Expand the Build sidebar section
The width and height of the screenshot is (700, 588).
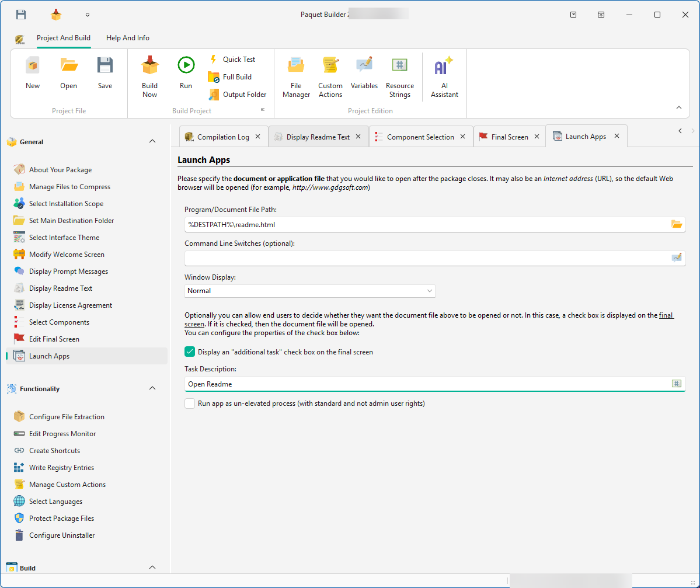tap(152, 567)
